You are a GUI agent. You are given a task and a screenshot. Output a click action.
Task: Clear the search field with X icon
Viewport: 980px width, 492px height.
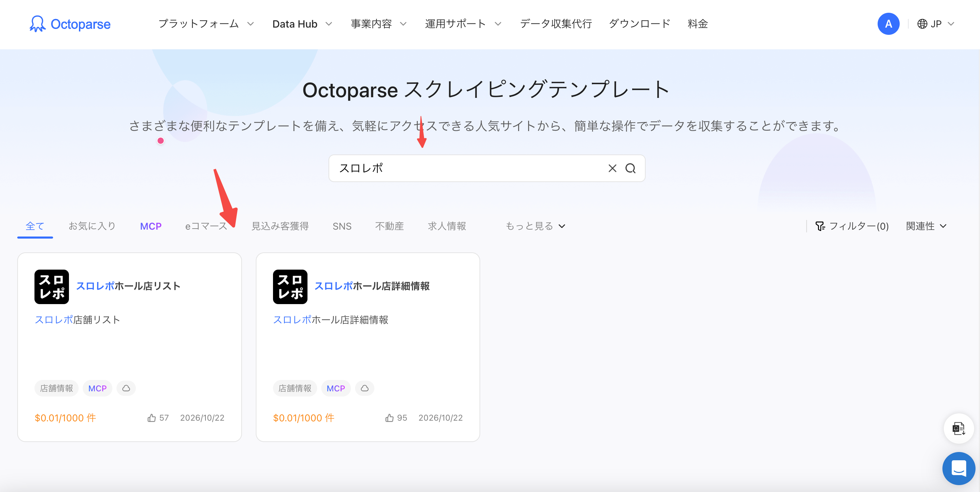tap(612, 168)
